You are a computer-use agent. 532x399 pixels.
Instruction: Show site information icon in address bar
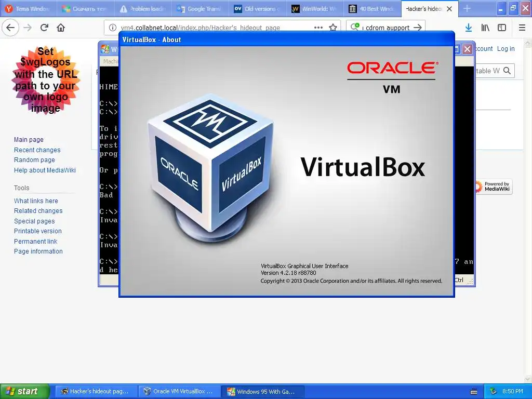coord(113,28)
